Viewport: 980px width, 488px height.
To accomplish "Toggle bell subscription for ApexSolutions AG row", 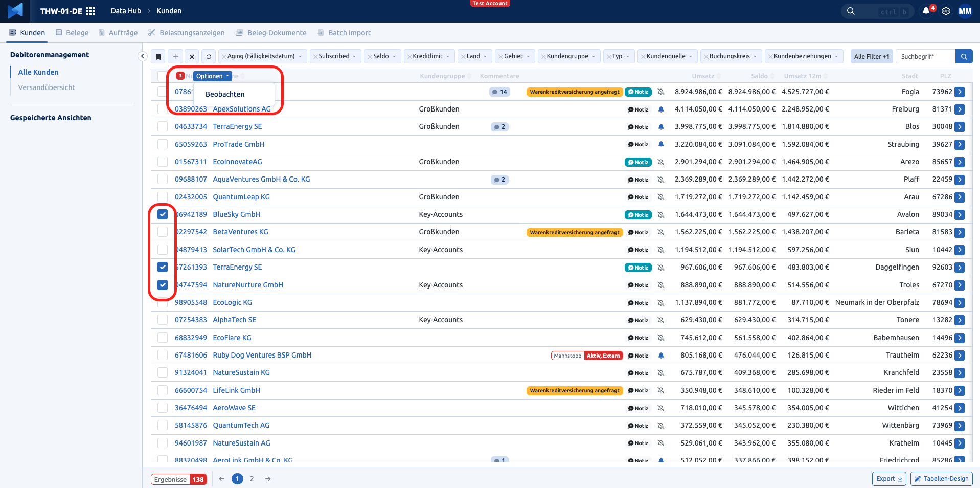I will click(x=661, y=109).
